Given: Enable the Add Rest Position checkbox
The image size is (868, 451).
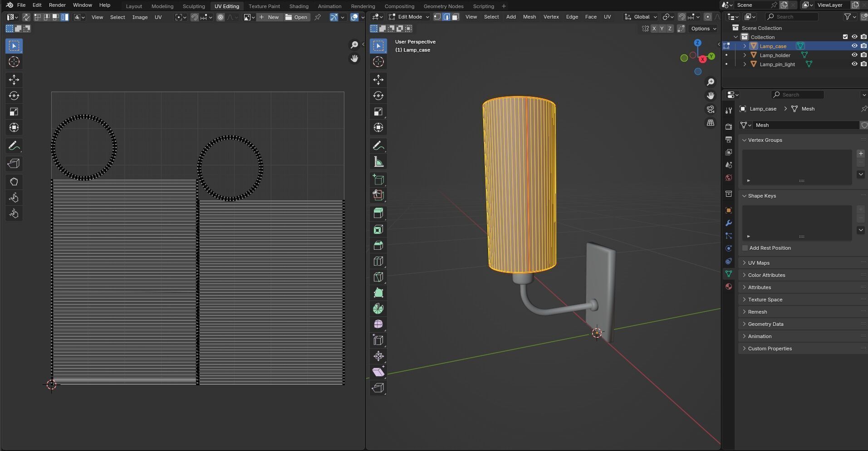Looking at the screenshot, I should (x=745, y=248).
